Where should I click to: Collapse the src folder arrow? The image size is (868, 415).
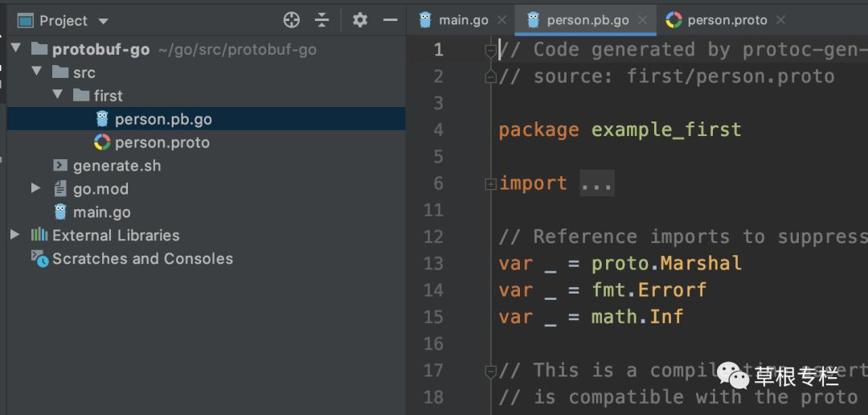click(36, 72)
